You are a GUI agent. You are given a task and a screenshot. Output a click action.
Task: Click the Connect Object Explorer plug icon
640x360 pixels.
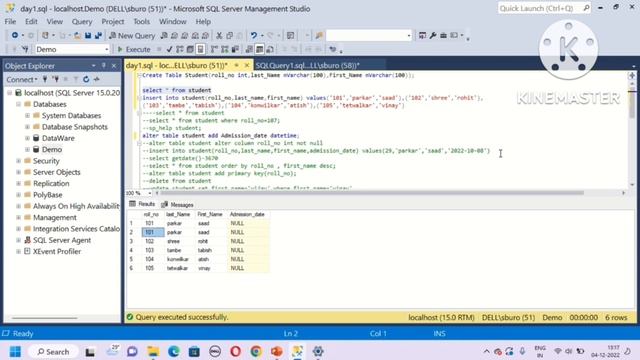[45, 79]
